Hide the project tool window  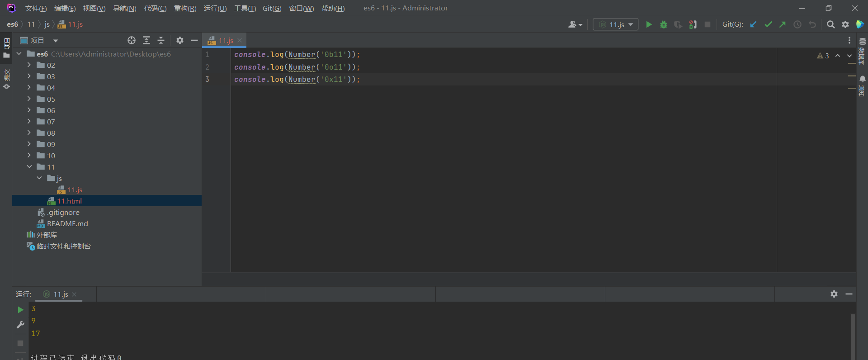(x=194, y=40)
